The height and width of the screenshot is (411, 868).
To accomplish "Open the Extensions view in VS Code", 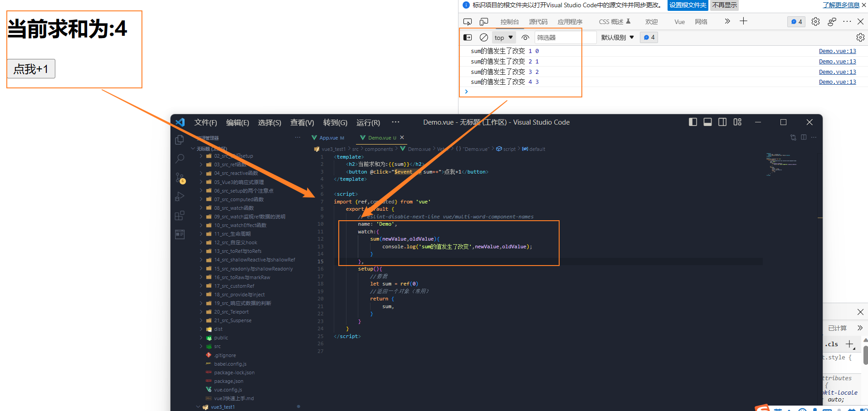I will [180, 216].
